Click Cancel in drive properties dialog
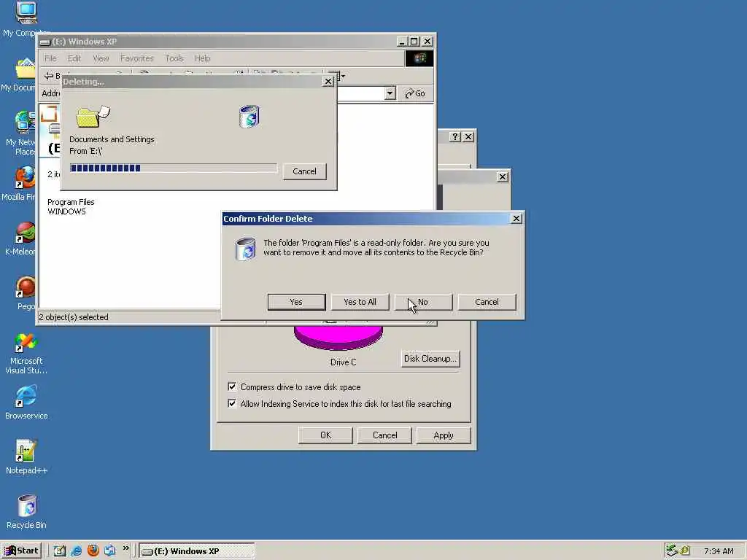747x560 pixels. click(x=384, y=435)
